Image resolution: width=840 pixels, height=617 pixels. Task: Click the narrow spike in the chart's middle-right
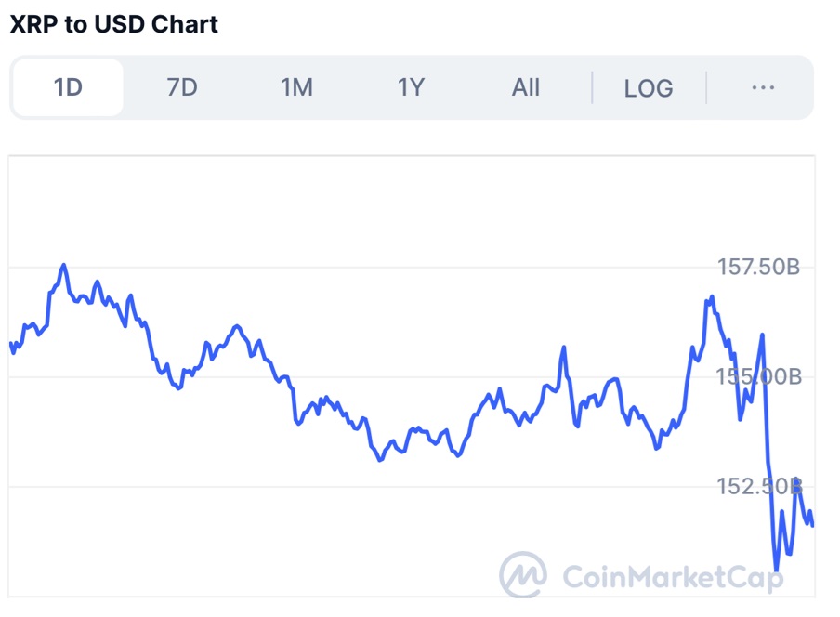coord(564,348)
